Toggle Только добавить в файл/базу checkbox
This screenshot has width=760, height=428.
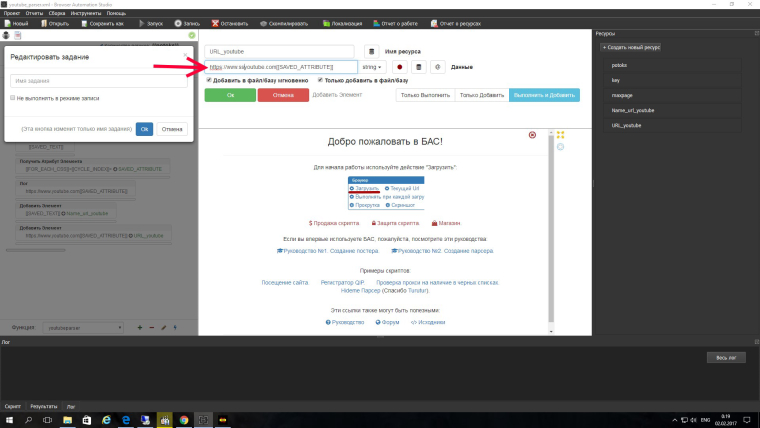tap(320, 80)
